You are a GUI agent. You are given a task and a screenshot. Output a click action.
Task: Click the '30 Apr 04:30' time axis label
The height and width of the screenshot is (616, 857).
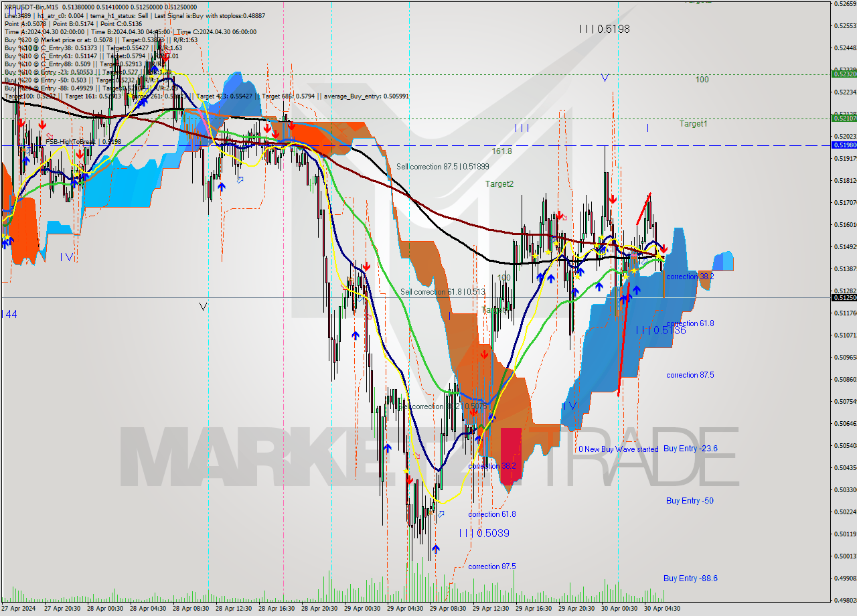tap(663, 609)
